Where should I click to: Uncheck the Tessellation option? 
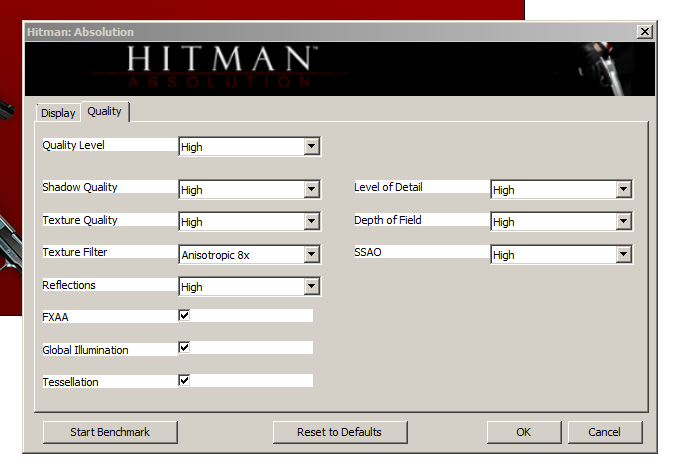pyautogui.click(x=184, y=380)
